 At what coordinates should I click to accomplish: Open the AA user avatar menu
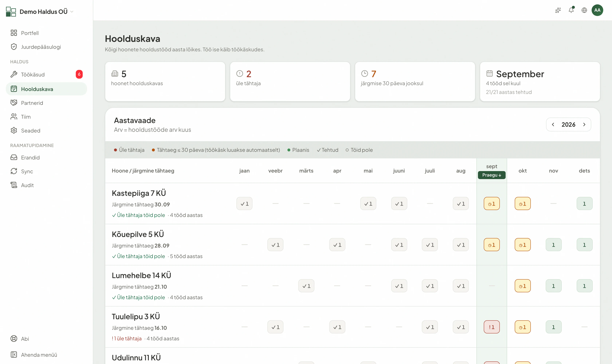597,10
